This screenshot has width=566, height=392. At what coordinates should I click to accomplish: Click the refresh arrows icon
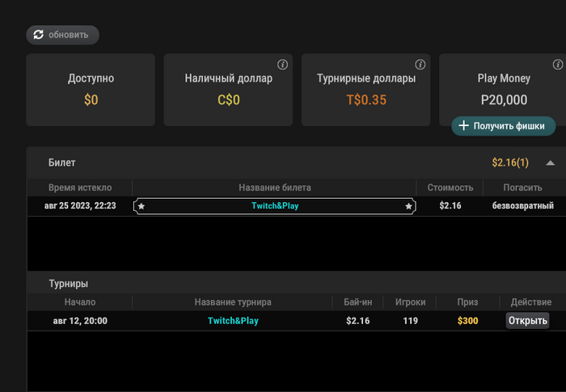coord(39,35)
